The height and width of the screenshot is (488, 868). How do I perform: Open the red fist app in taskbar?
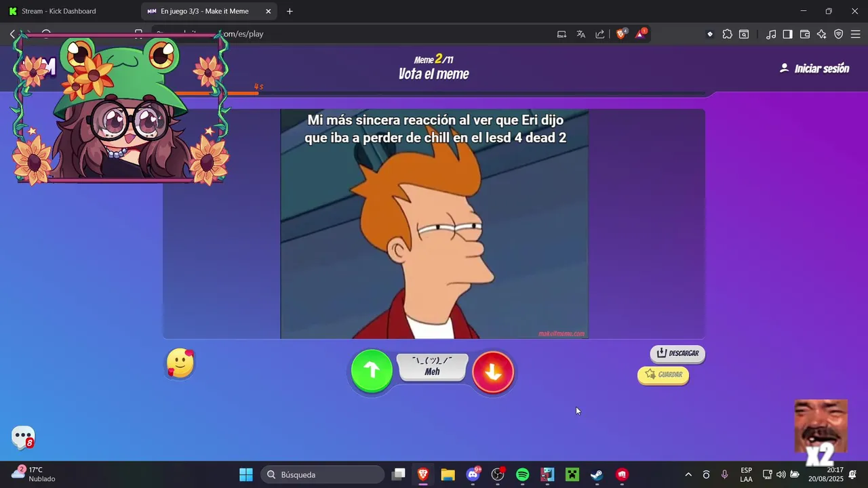tap(622, 474)
